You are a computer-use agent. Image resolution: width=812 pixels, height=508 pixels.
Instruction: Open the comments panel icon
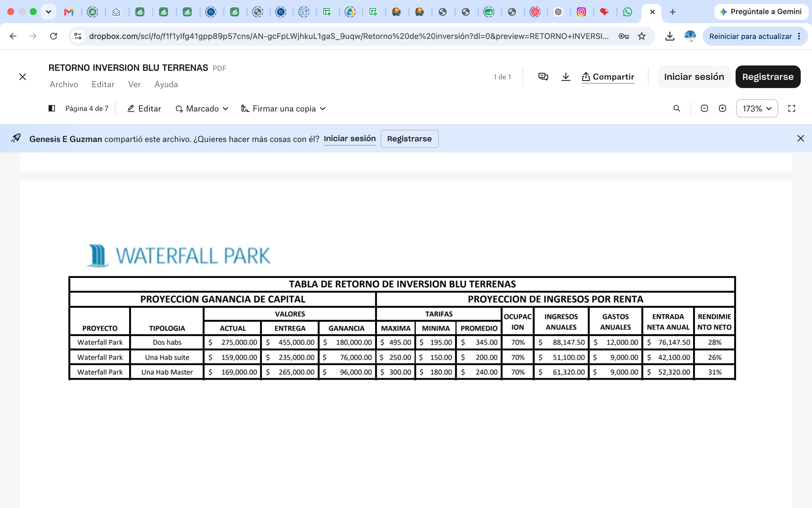click(543, 76)
